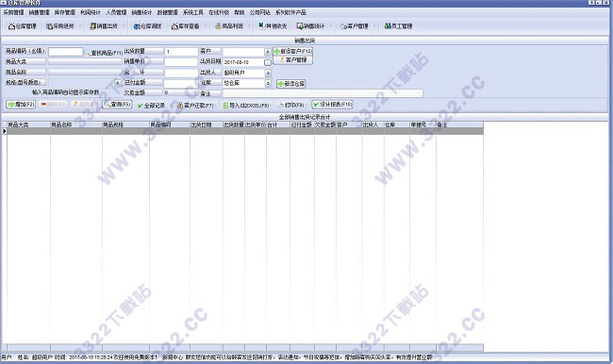Click the 员工管理 toolbar icon
Image resolution: width=613 pixels, height=364 pixels.
398,26
